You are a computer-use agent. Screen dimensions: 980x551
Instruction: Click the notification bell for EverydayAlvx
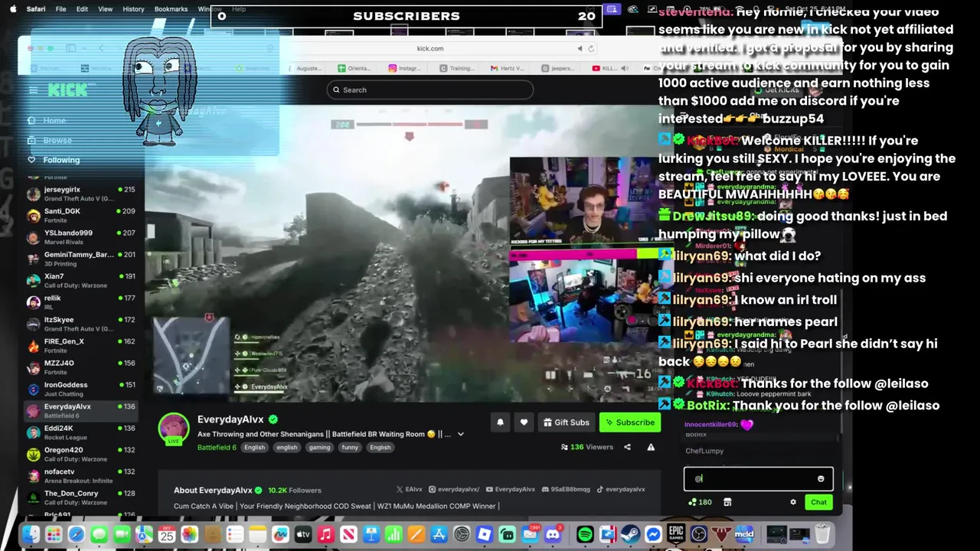tap(500, 422)
